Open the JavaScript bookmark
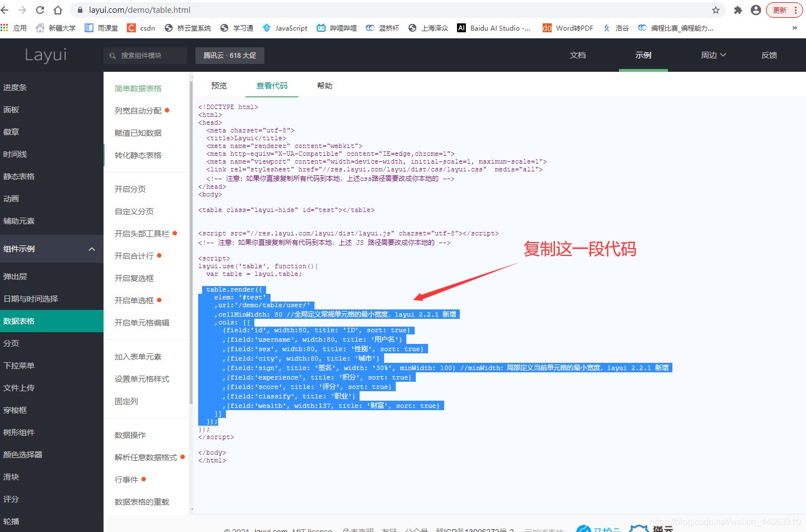This screenshot has width=806, height=532. coord(285,28)
